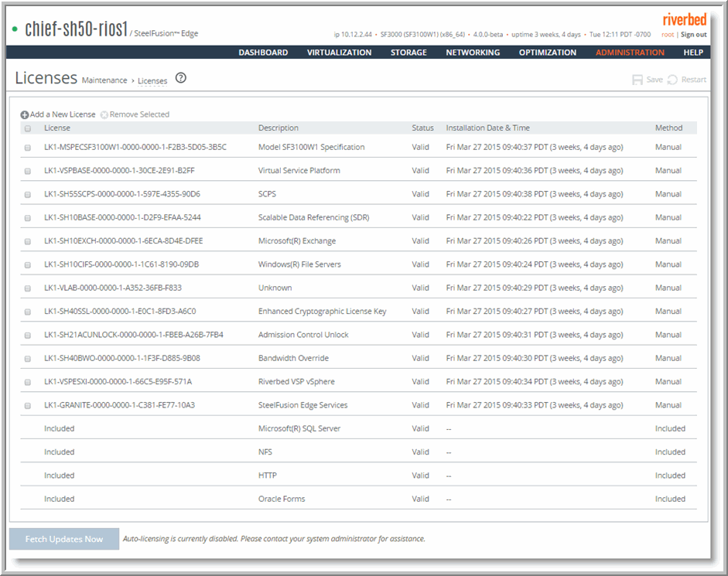
Task: Click the Scalable Data Referencing (SDR) description
Action: 314,217
